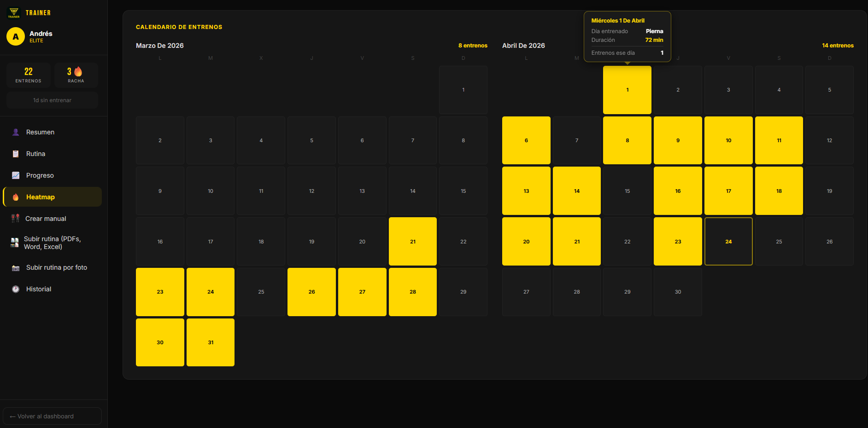Open Andrés profile avatar
868x428 pixels.
pyautogui.click(x=16, y=37)
